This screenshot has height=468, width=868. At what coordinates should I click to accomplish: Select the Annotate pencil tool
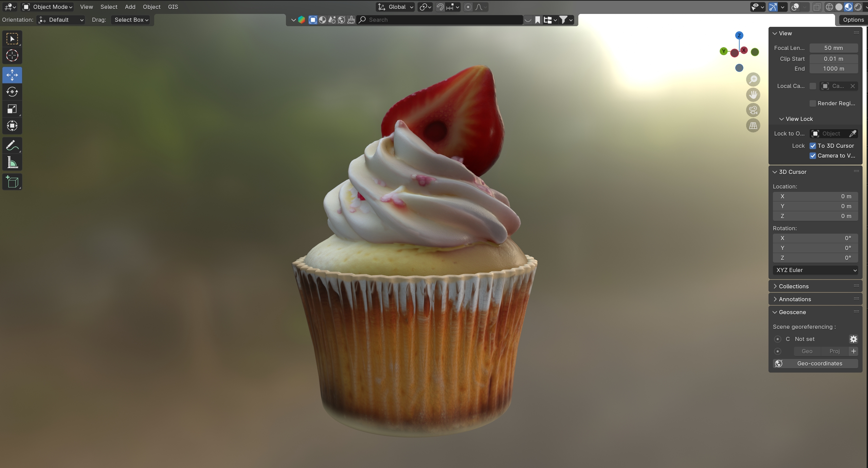point(12,146)
